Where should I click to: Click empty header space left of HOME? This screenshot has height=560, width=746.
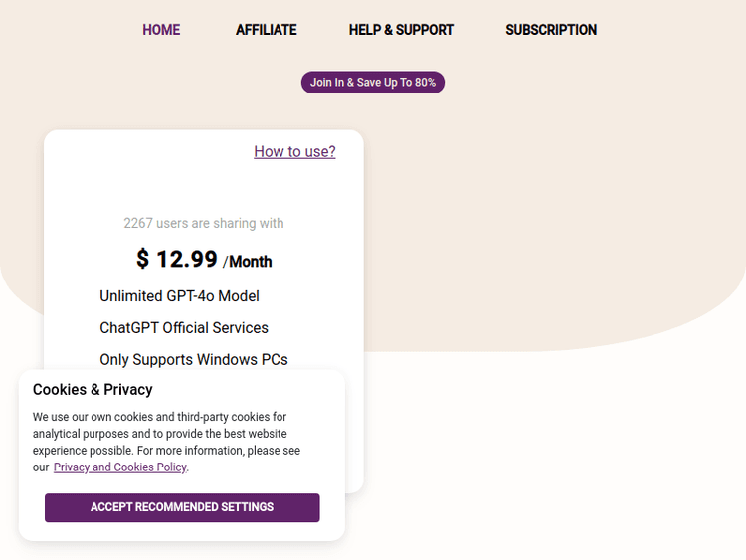60,30
